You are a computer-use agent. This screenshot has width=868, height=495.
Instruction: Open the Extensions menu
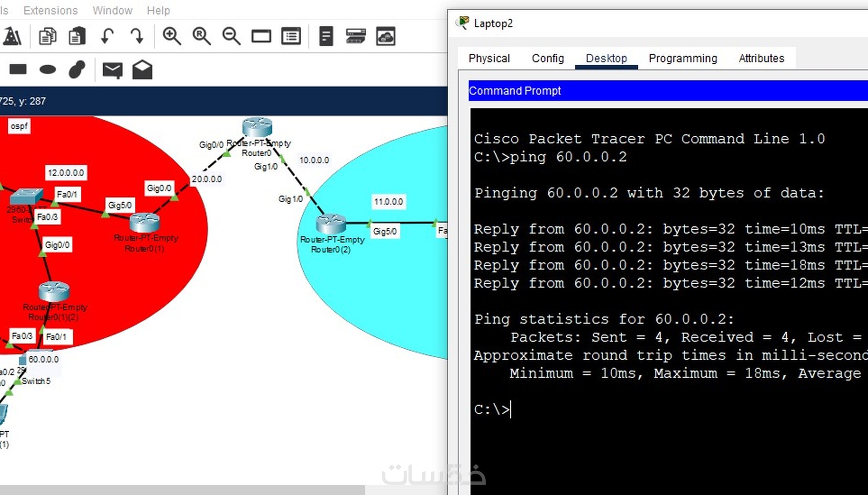click(x=51, y=10)
